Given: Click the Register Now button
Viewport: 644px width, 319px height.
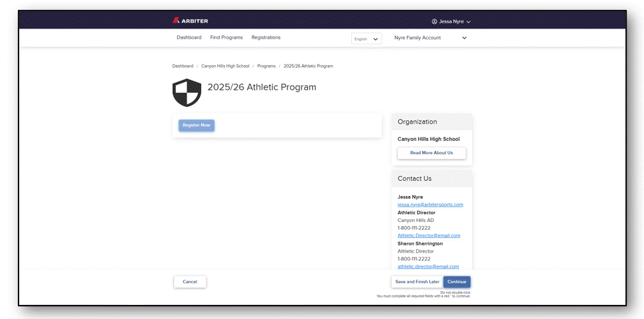Looking at the screenshot, I should click(x=197, y=126).
